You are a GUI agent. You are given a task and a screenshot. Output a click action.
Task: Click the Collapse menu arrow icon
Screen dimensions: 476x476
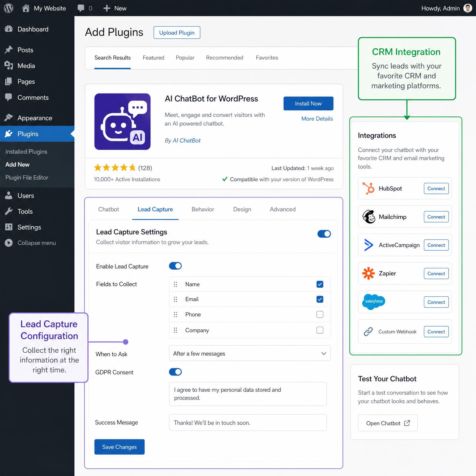pos(9,243)
